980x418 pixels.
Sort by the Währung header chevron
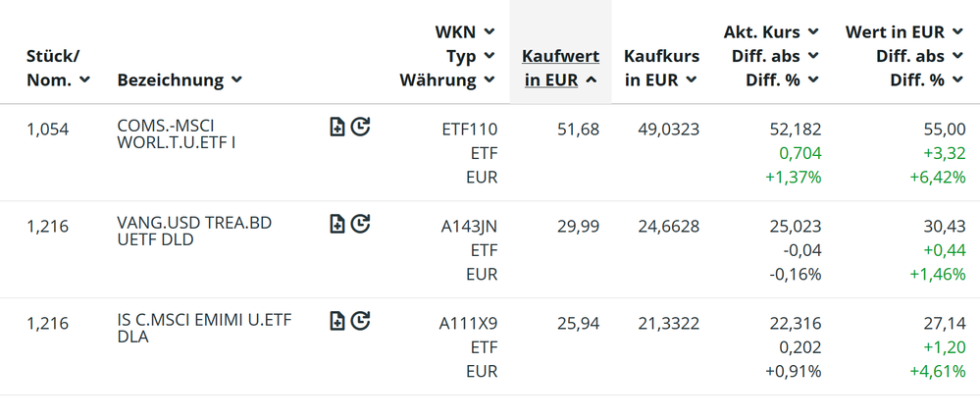point(490,80)
